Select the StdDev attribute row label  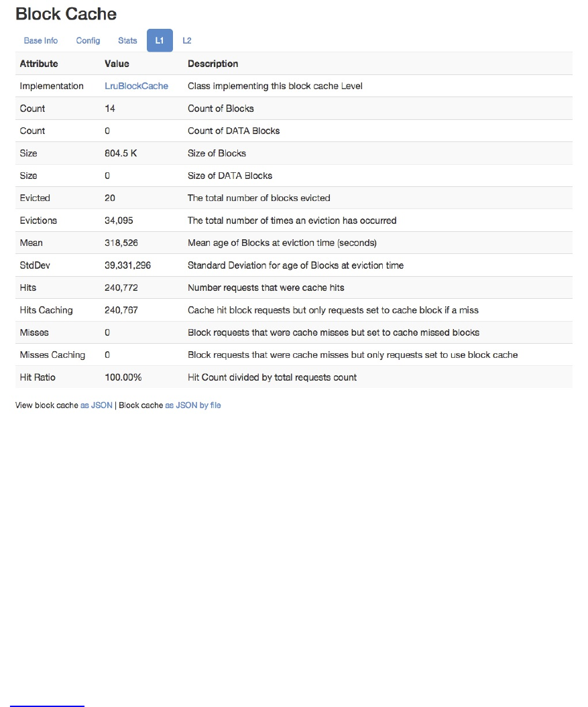tap(35, 265)
